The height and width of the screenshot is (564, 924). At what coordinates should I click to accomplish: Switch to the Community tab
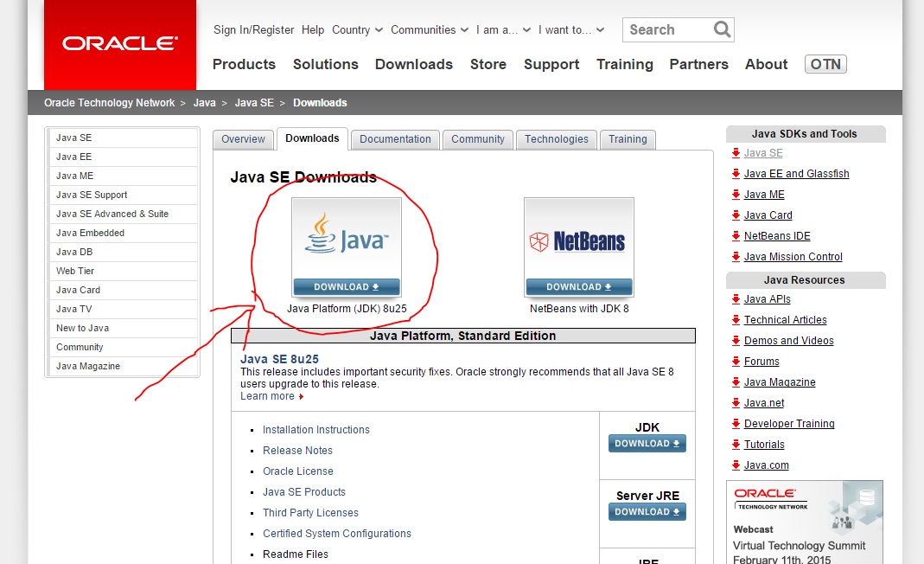coord(478,139)
